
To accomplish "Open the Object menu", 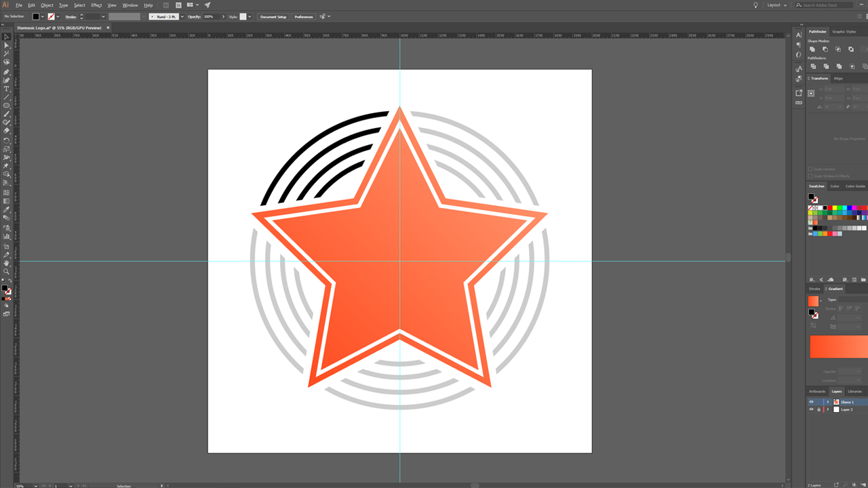I will [x=47, y=5].
